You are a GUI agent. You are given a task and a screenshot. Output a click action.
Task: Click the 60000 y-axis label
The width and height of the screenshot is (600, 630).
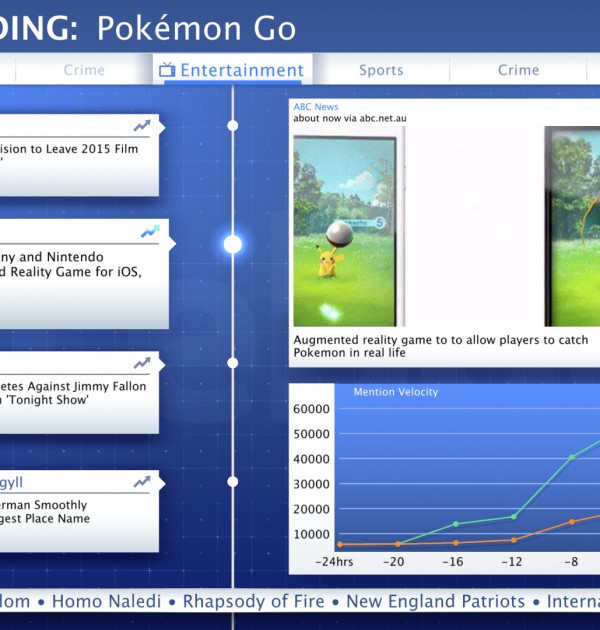[x=311, y=409]
